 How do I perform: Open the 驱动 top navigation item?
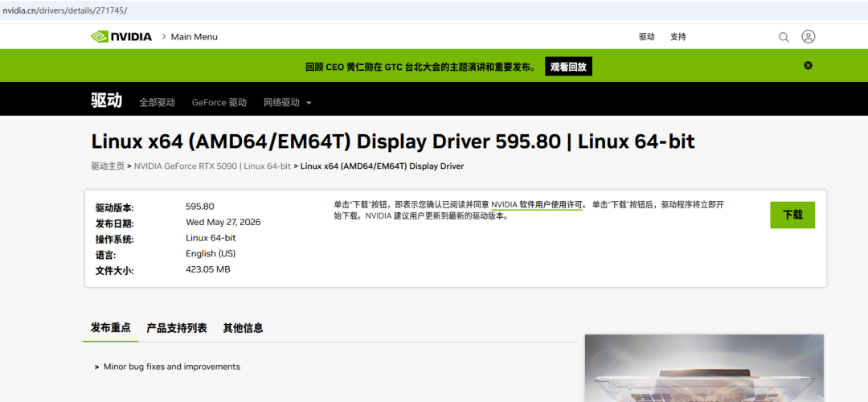(646, 37)
